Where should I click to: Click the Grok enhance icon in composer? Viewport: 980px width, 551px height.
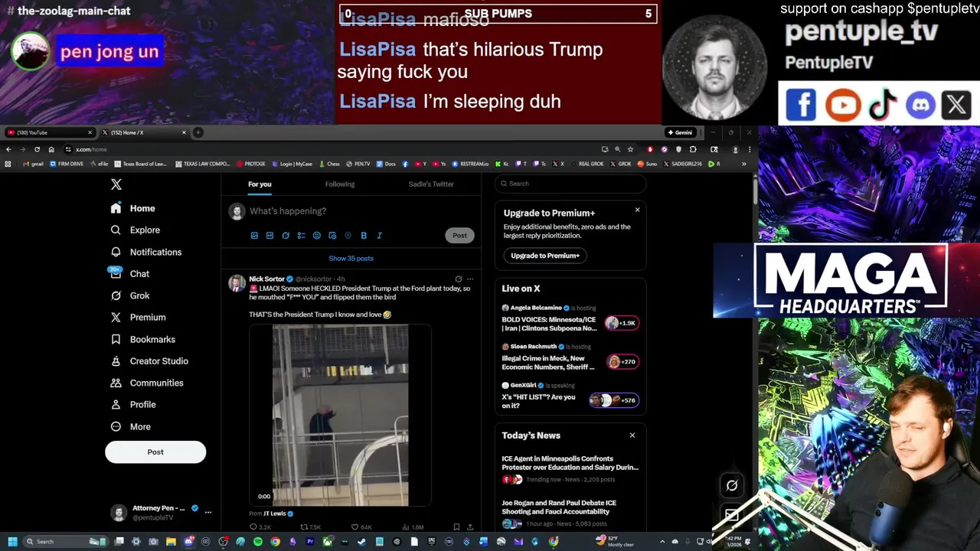click(286, 236)
